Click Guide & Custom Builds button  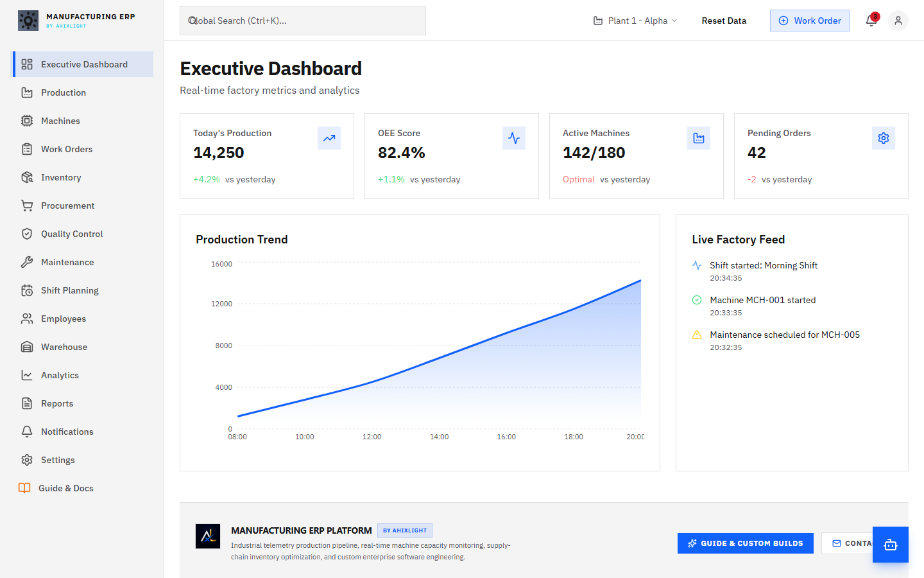pos(746,543)
